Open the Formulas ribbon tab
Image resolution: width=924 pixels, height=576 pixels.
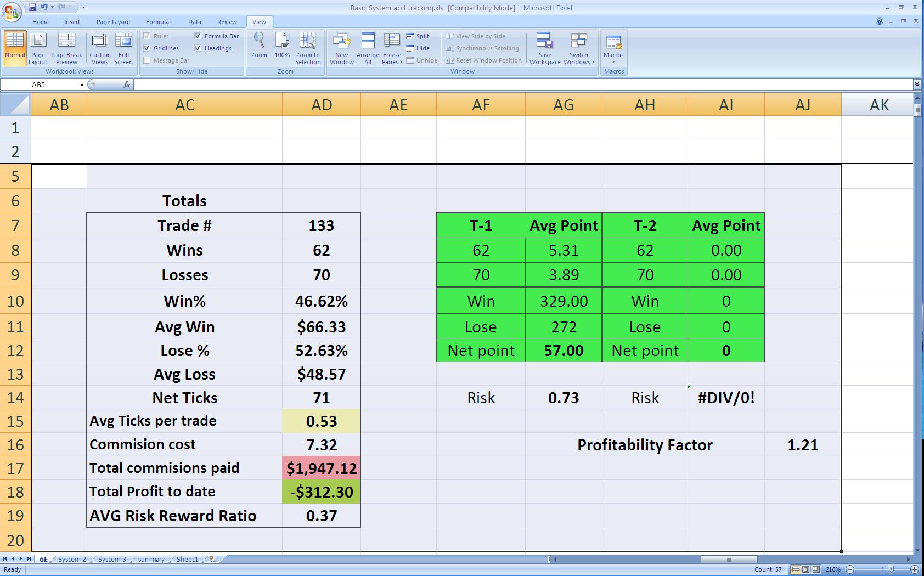click(x=159, y=22)
